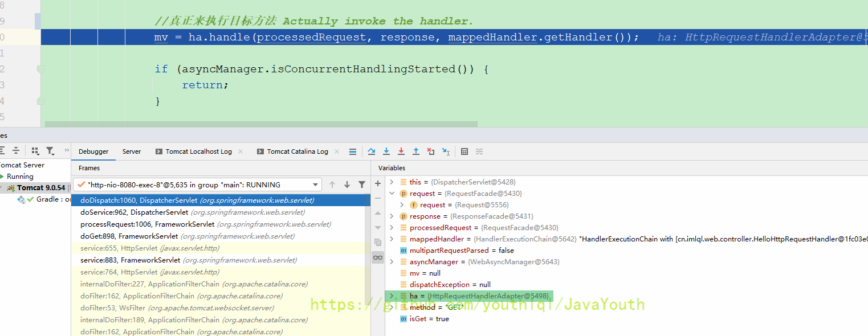Collapse the request RequestFacade variable node

[x=392, y=194]
